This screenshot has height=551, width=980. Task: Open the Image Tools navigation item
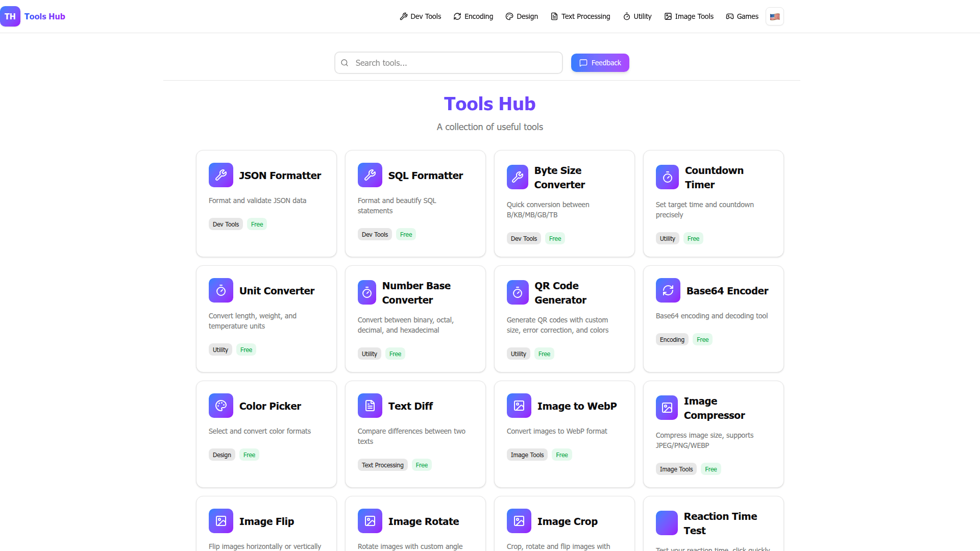pyautogui.click(x=689, y=16)
